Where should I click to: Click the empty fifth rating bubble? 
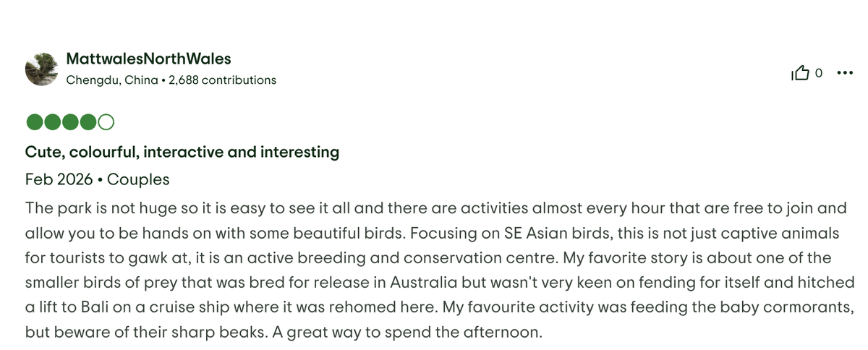(x=106, y=123)
